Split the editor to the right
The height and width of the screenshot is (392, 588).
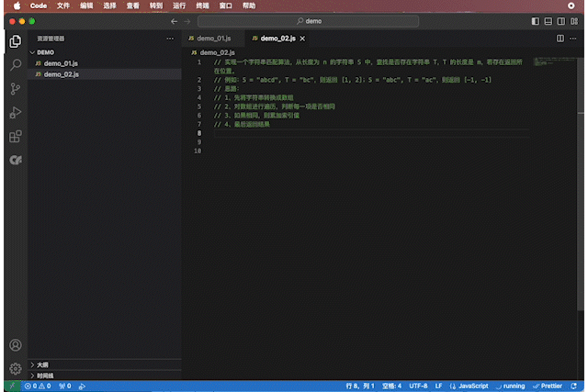point(560,39)
